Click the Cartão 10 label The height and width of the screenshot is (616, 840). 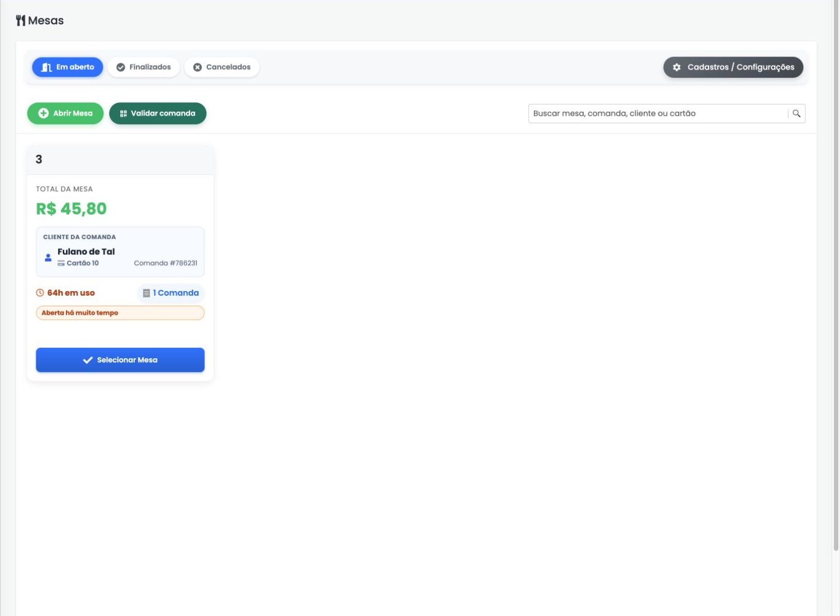83,263
